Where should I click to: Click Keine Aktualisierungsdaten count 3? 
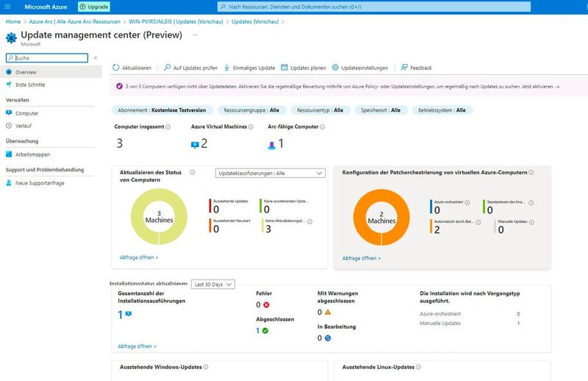268,229
